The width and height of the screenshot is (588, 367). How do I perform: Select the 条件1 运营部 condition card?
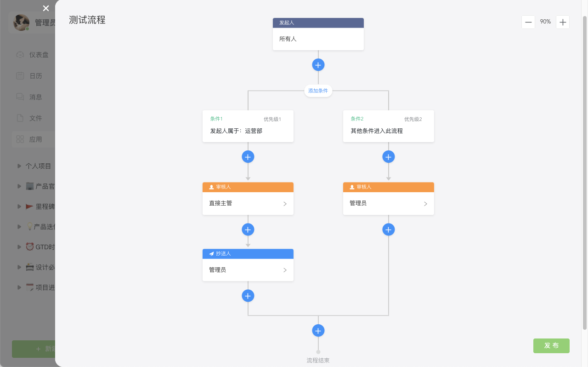(248, 126)
